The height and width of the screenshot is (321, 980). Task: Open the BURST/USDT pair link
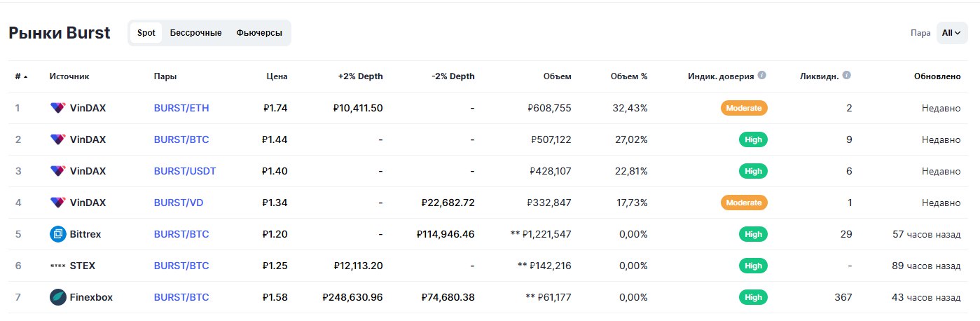point(185,171)
